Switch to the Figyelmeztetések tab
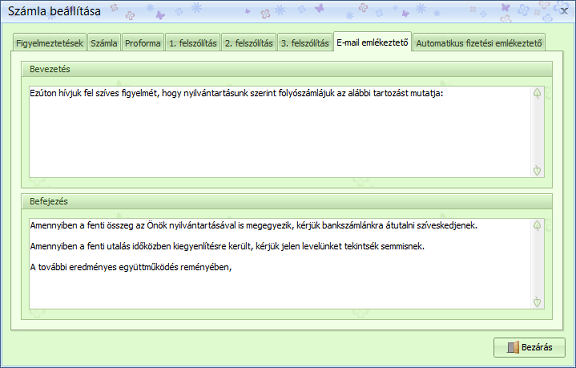 pyautogui.click(x=50, y=43)
